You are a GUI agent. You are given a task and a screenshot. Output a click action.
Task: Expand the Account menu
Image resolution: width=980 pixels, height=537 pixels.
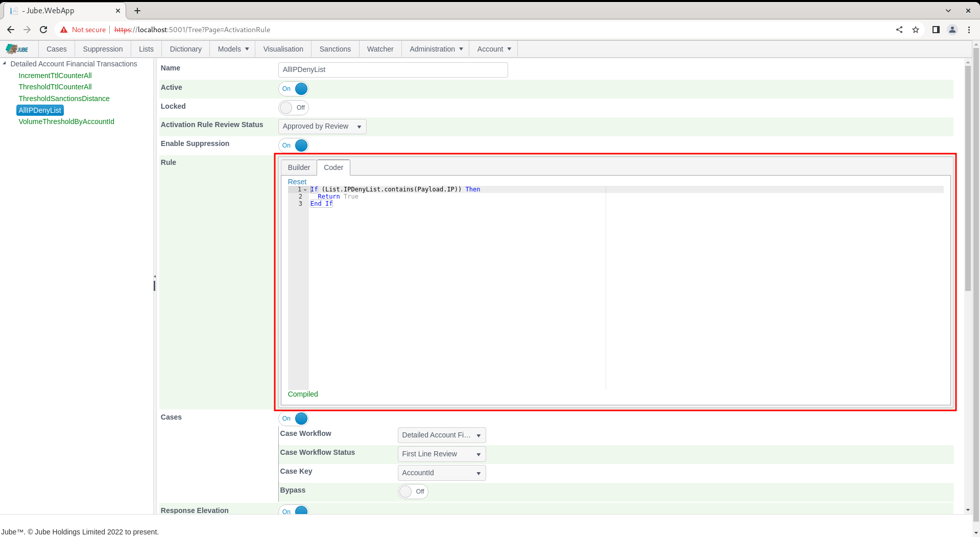click(493, 49)
